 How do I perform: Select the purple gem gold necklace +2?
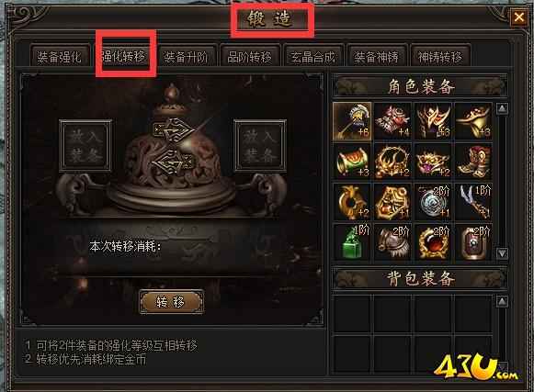[433, 162]
